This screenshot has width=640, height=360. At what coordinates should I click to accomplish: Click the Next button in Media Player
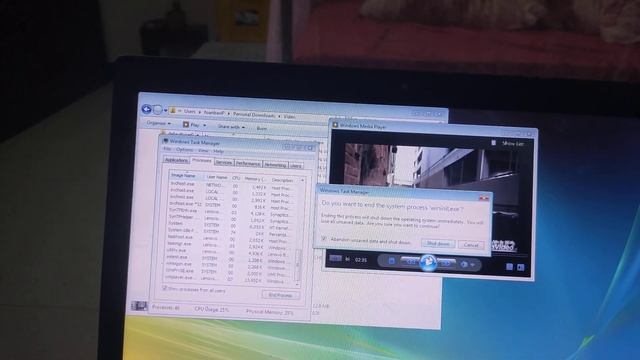(x=446, y=264)
